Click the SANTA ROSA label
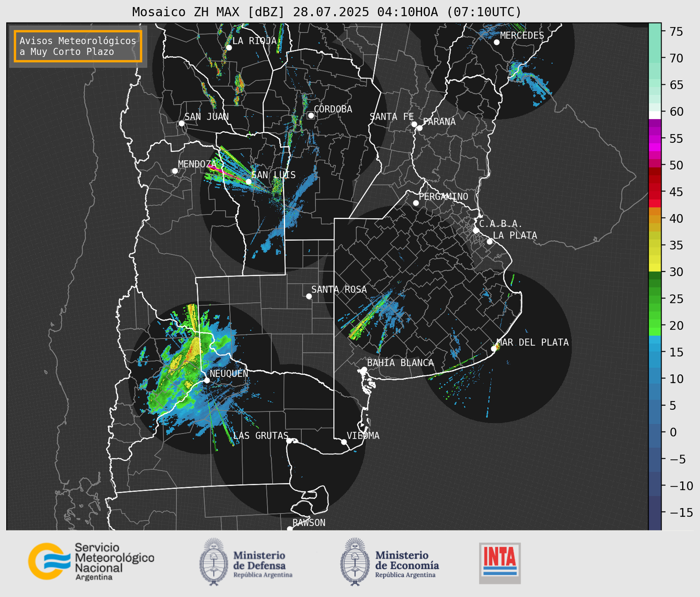This screenshot has width=700, height=597. click(x=339, y=289)
